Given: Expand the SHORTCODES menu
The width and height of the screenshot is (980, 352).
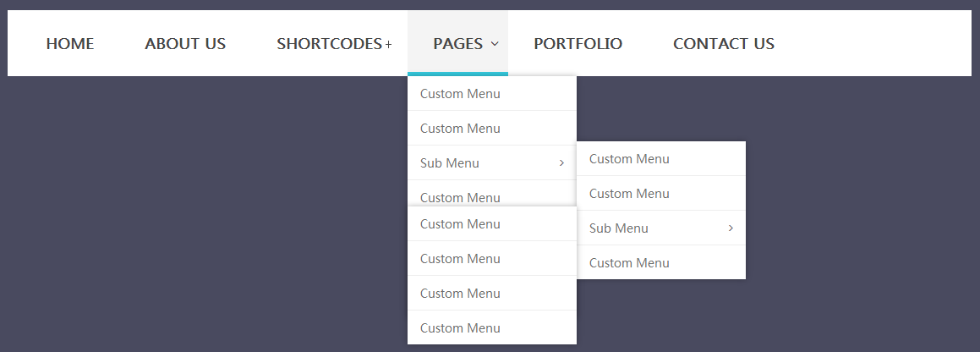Looking at the screenshot, I should 329,44.
